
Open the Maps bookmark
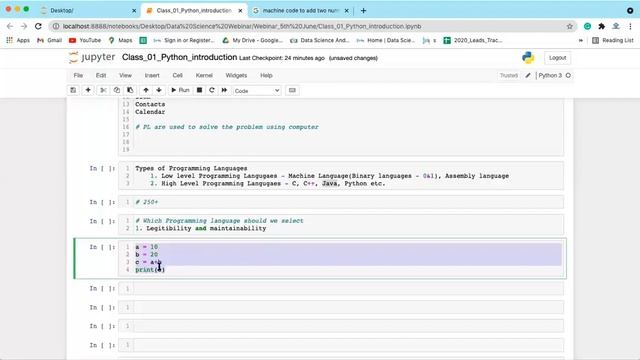[x=120, y=40]
